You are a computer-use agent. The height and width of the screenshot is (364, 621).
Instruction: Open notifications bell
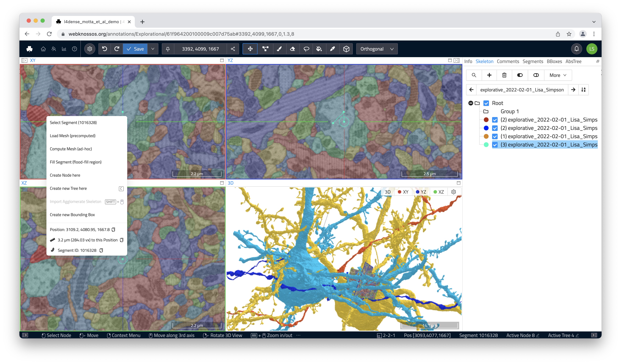tap(576, 49)
